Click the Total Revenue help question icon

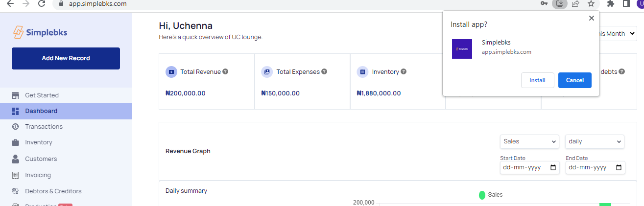pyautogui.click(x=225, y=71)
